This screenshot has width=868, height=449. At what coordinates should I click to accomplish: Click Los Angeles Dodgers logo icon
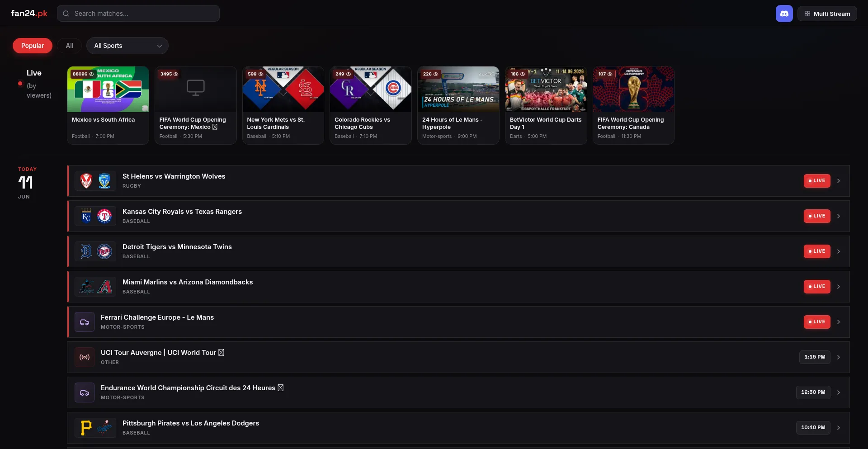(104, 428)
